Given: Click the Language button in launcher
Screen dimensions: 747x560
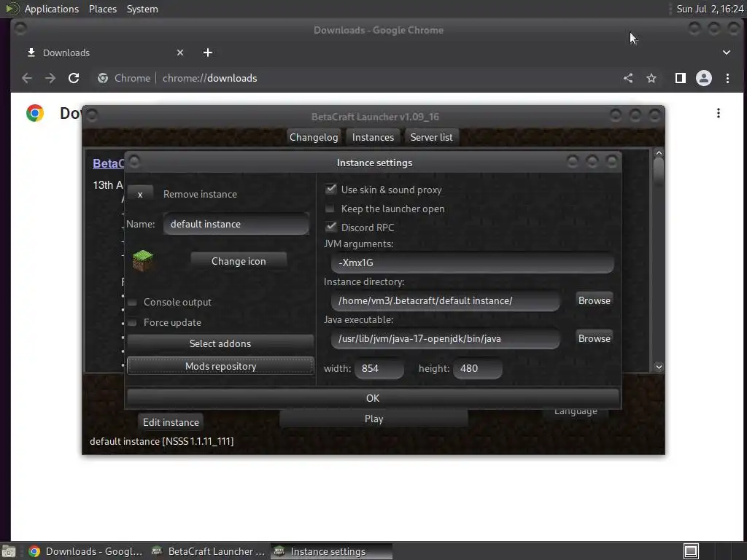Looking at the screenshot, I should pyautogui.click(x=576, y=413).
